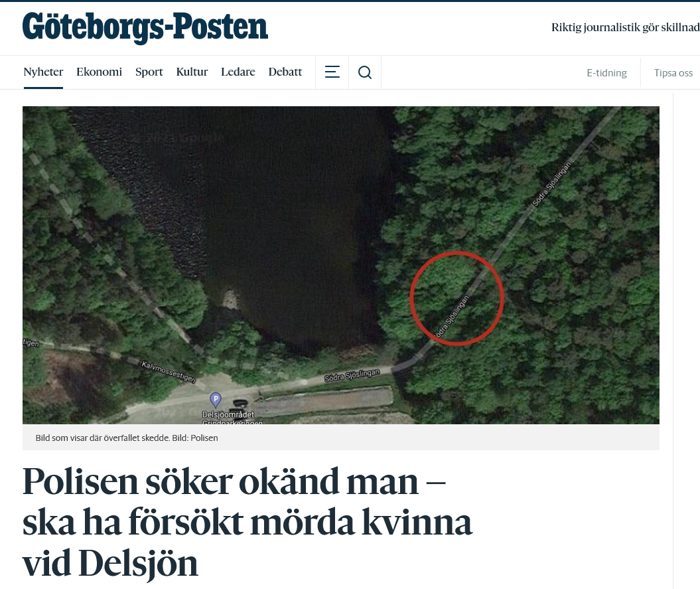
Task: Click the article headline about Delsjön
Action: tap(247, 523)
